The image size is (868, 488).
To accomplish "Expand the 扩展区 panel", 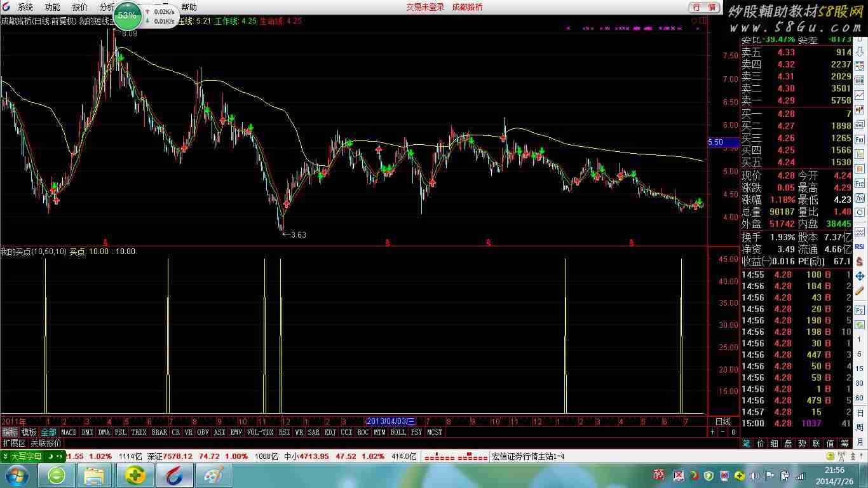I will [14, 443].
